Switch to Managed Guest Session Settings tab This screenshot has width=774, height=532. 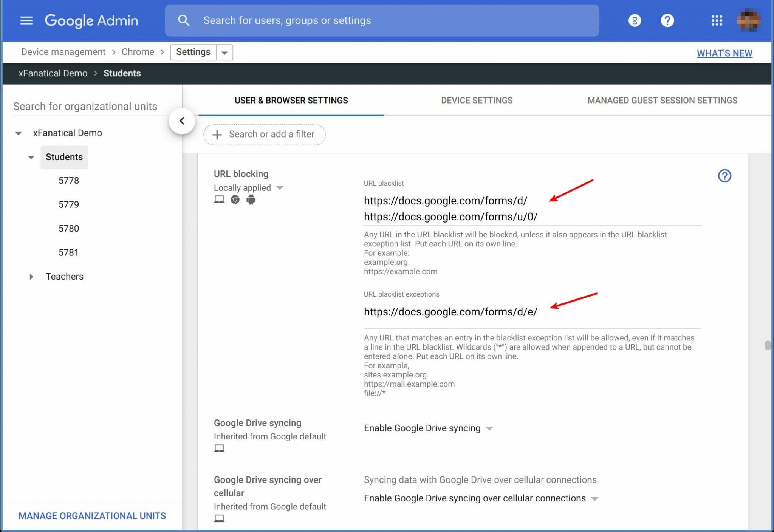click(x=662, y=101)
